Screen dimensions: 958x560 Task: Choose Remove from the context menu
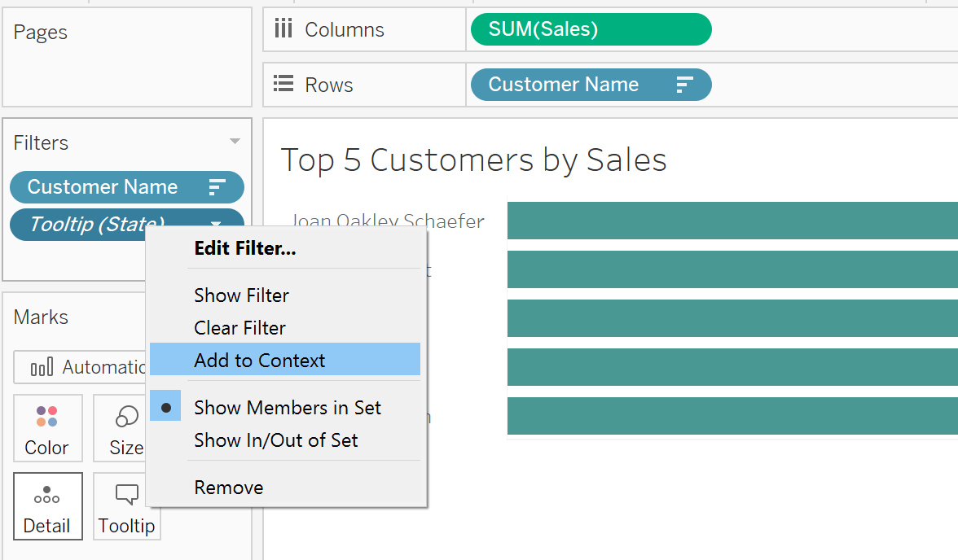coord(285,488)
